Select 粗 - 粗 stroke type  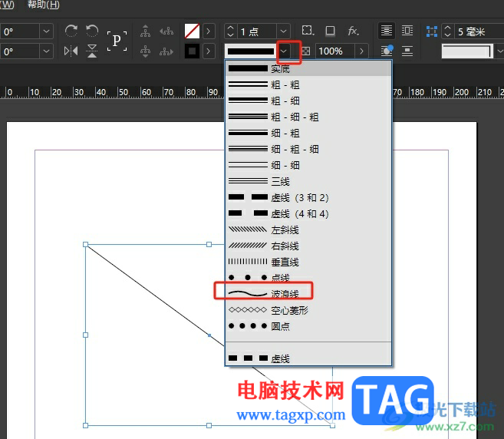tap(308, 84)
